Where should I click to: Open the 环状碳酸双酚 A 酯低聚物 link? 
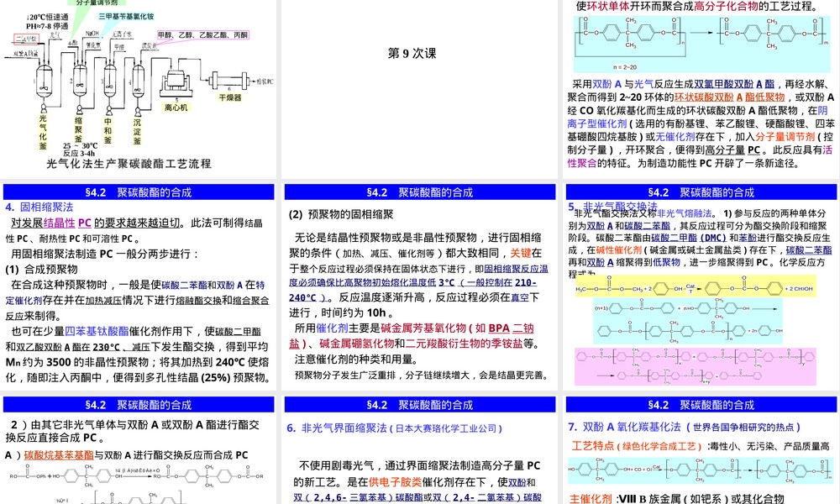pyautogui.click(x=729, y=97)
